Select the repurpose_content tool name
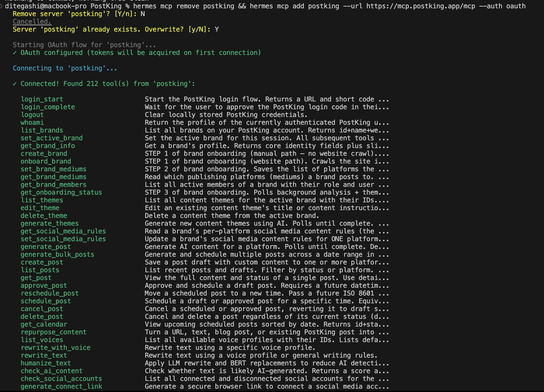The image size is (544, 392). (x=54, y=332)
